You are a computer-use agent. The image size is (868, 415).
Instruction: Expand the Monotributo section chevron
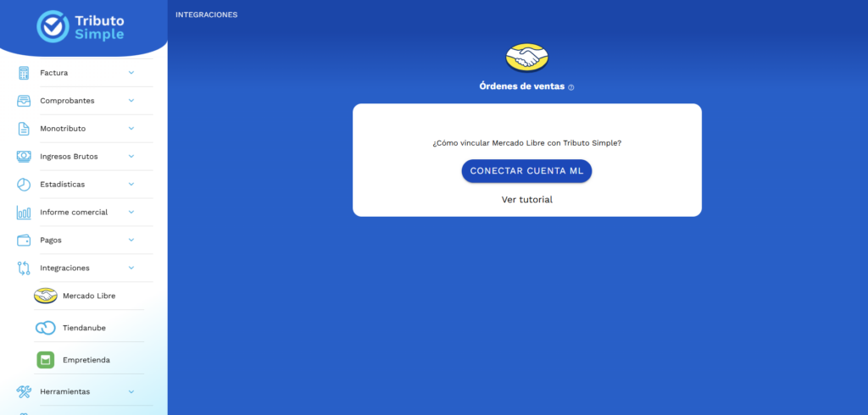pos(131,129)
